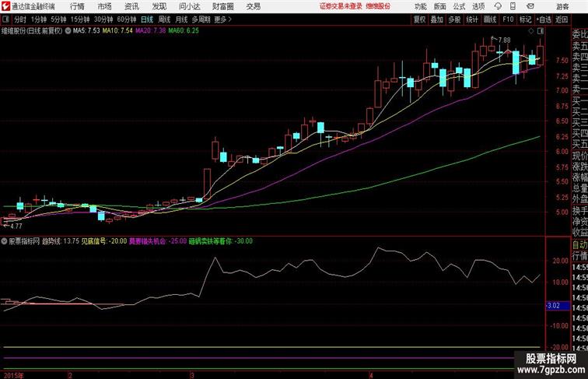588x379 pixels.
Task: Toggle the left panel icon beside 分时
Action: point(5,19)
